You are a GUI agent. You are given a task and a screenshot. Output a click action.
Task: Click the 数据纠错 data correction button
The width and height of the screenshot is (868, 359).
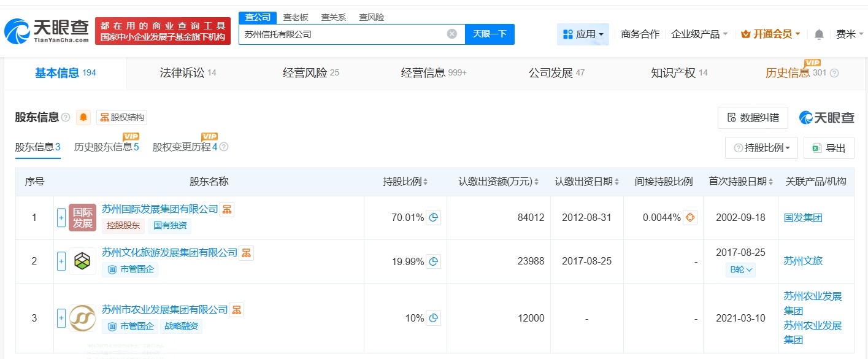click(x=753, y=117)
